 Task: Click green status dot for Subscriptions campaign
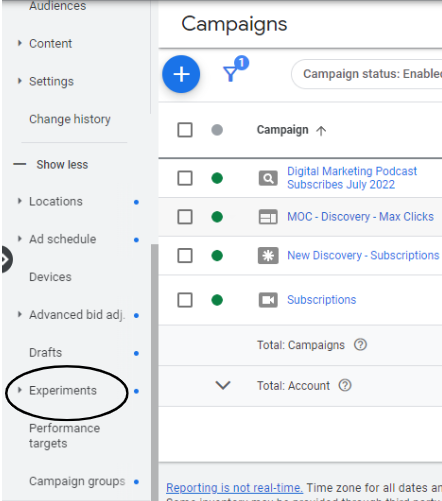(x=217, y=300)
